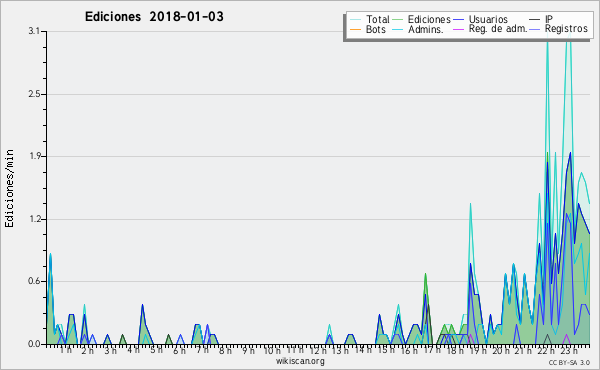Click the 1.2 y-axis value

pos(34,219)
